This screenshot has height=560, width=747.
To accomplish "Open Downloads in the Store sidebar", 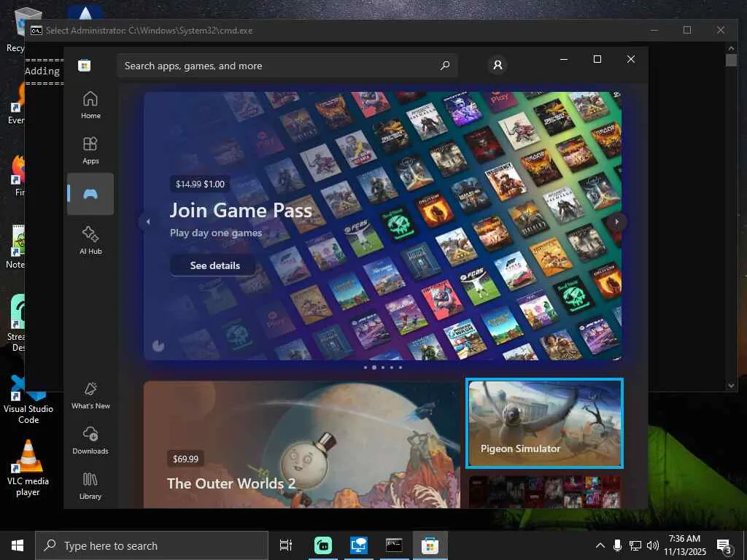I will click(x=90, y=440).
